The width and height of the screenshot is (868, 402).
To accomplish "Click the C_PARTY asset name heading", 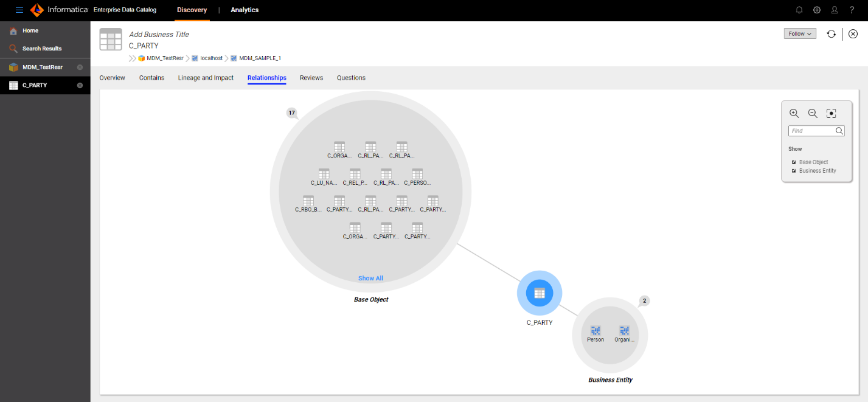I will [144, 46].
